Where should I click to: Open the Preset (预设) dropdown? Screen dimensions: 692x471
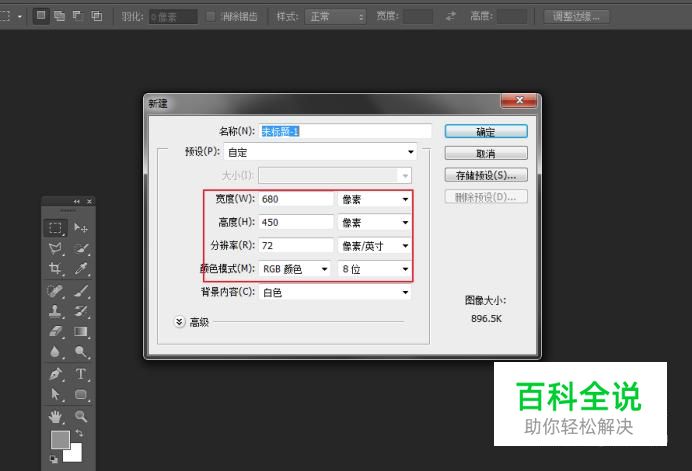pyautogui.click(x=320, y=152)
